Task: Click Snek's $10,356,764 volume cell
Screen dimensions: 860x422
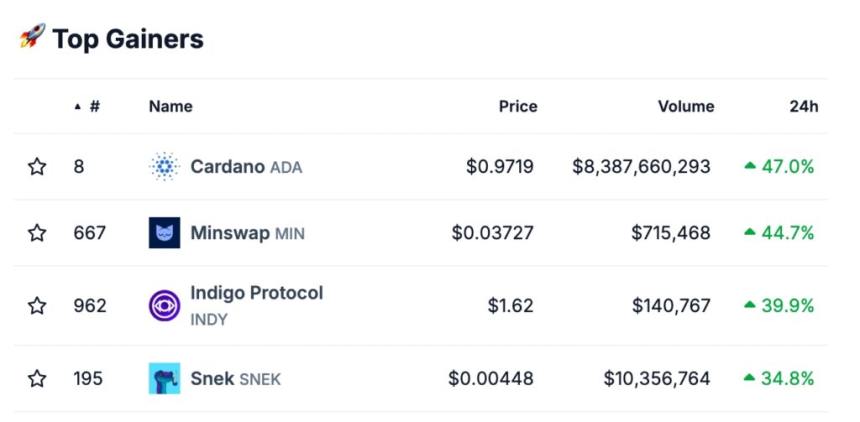Action: tap(656, 379)
